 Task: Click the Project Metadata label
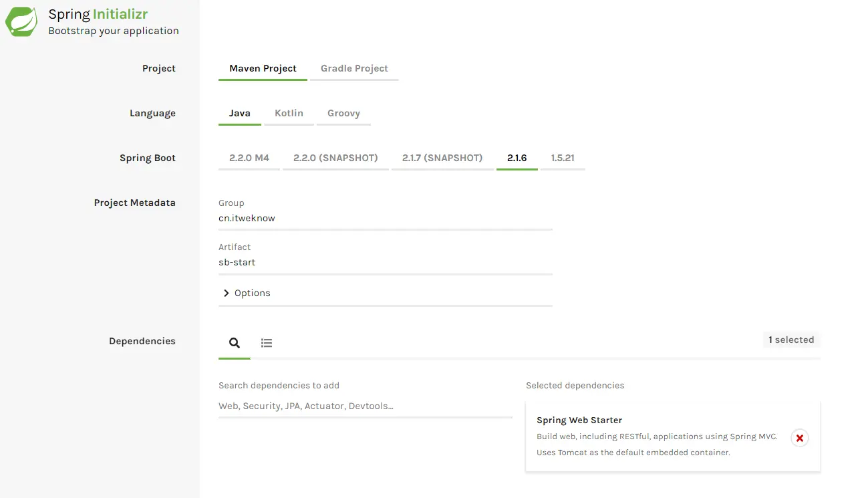(134, 203)
